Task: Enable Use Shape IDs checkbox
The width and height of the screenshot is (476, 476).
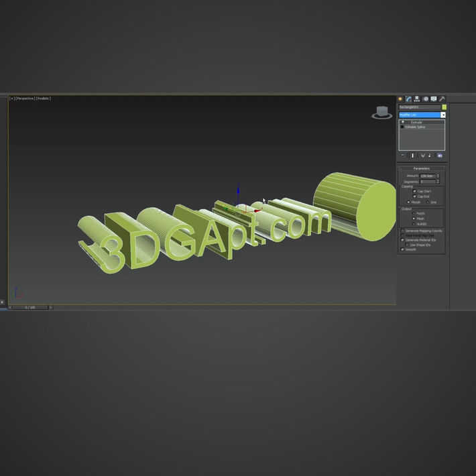Action: [408, 245]
